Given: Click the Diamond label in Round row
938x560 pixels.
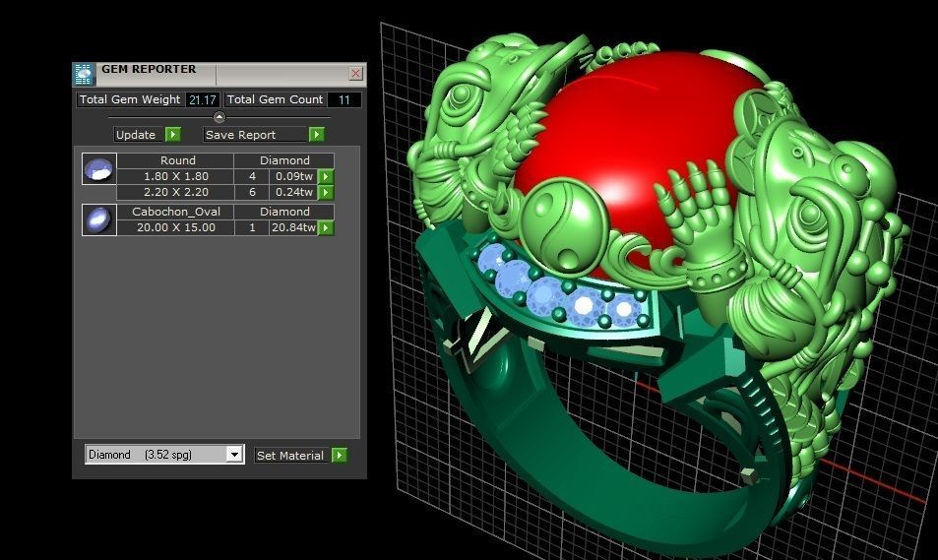Looking at the screenshot, I should [284, 160].
